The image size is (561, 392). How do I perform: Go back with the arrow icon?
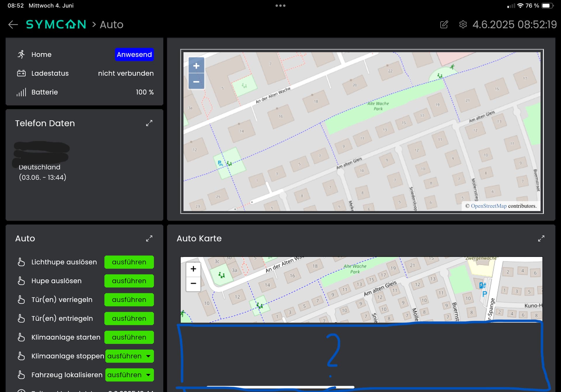[13, 25]
